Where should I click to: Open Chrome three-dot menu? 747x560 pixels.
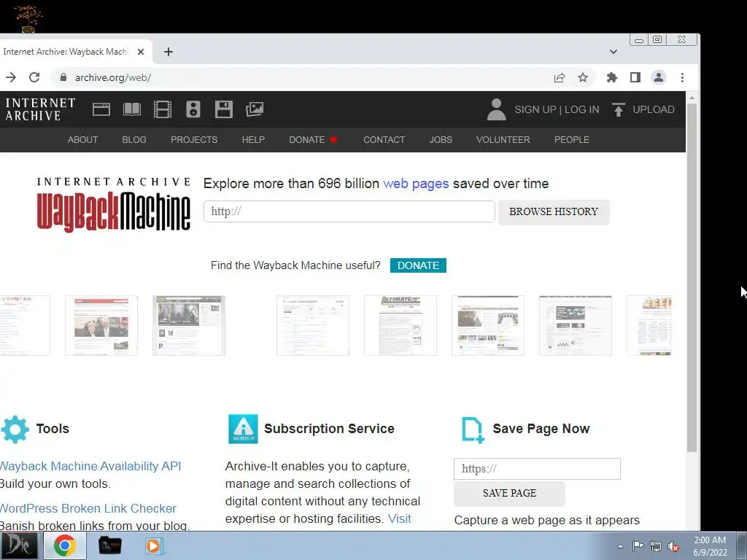coord(682,77)
